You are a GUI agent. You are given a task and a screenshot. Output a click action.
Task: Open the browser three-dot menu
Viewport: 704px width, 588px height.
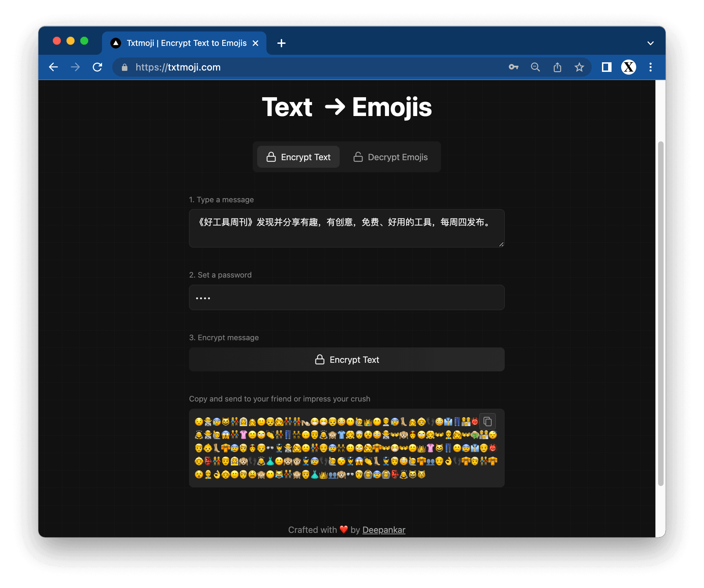650,67
